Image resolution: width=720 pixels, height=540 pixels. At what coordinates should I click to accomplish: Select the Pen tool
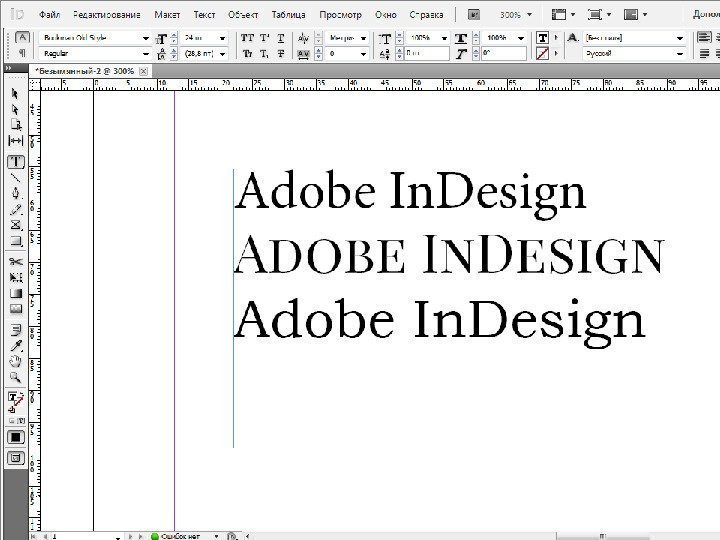[x=15, y=193]
